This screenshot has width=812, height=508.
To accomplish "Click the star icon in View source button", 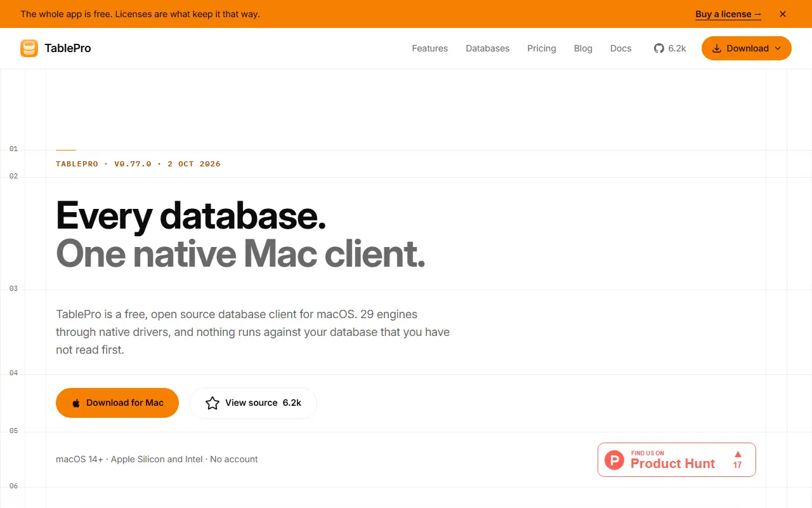I will click(213, 403).
